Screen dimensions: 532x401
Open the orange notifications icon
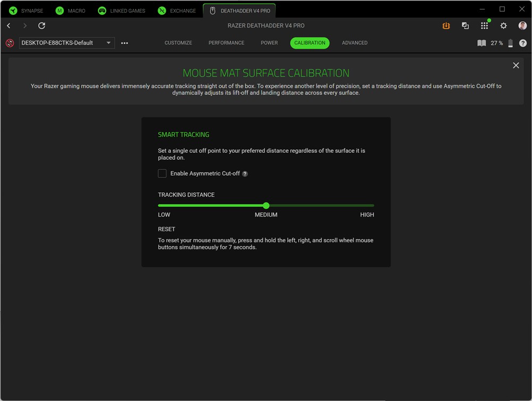point(446,26)
